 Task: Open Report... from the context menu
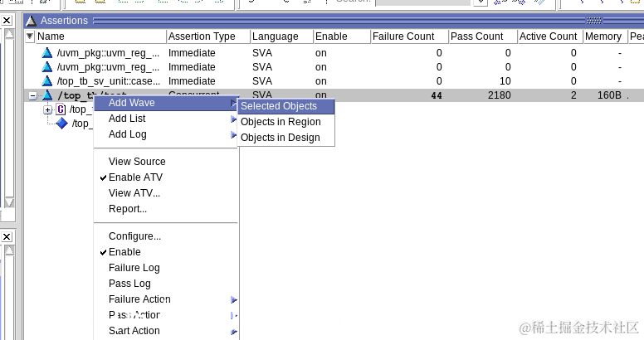(166, 209)
